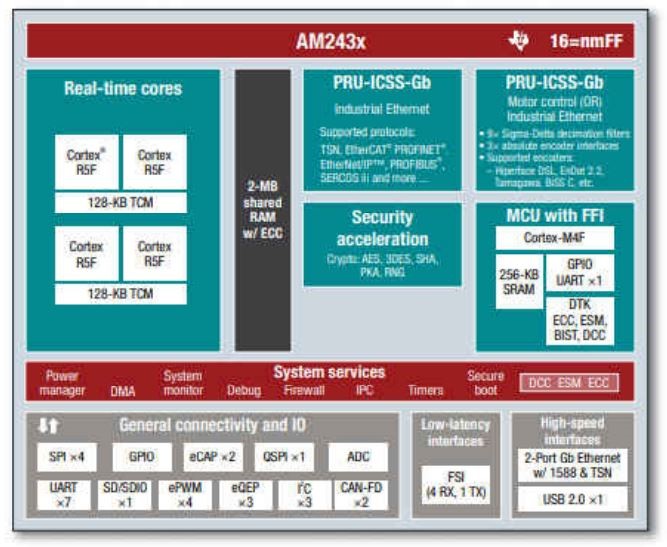This screenshot has height=547, width=667.
Task: Select the 'PKA, RNG' text
Action: tap(382, 272)
